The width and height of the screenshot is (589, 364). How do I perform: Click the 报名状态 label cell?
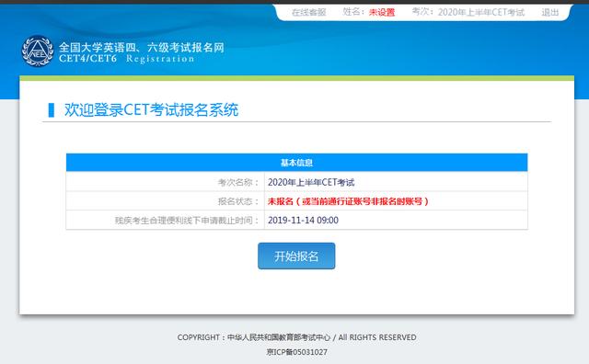166,201
